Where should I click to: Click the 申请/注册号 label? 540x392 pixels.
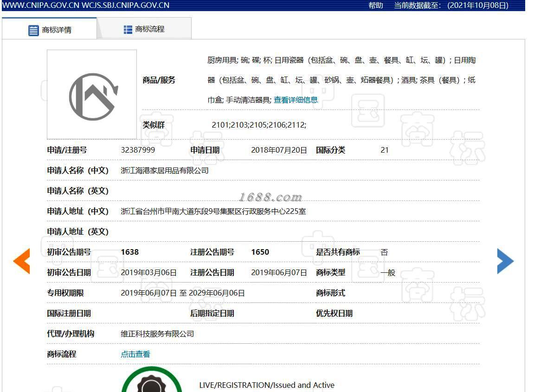(x=67, y=150)
